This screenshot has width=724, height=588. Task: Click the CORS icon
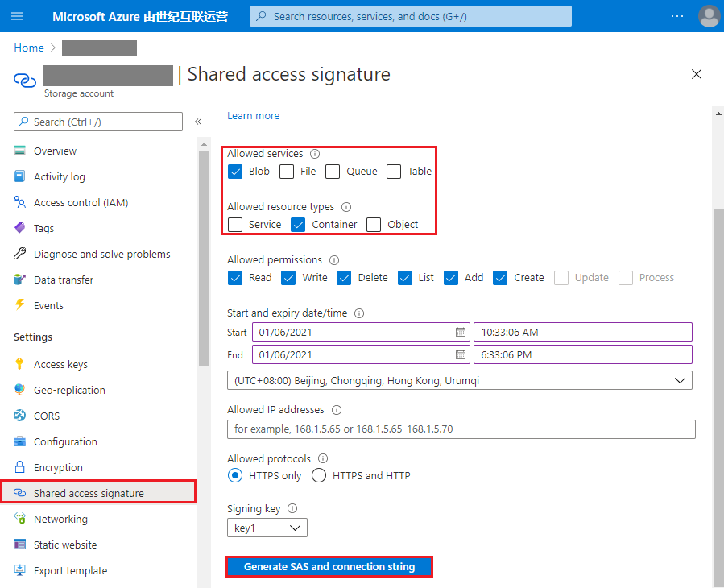[x=19, y=416]
